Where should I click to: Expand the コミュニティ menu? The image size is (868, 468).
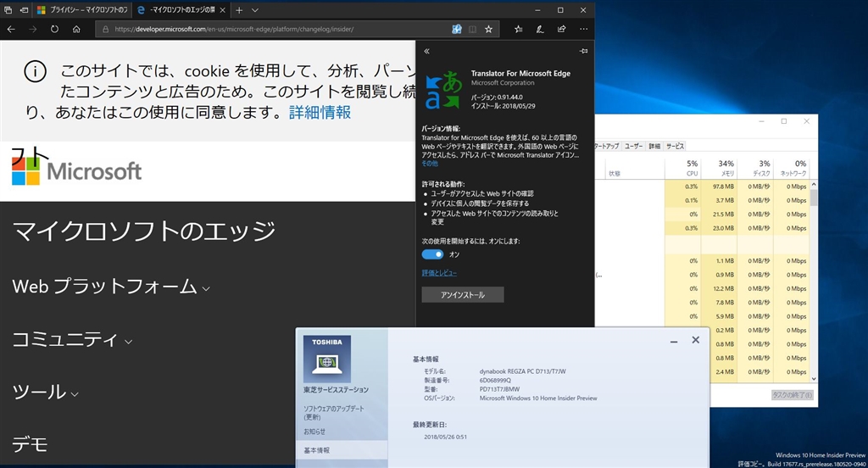(73, 339)
